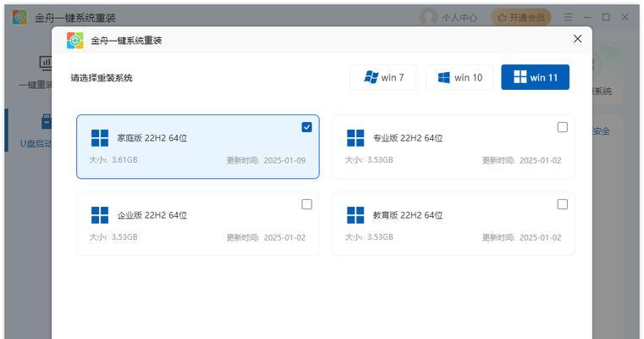Image resolution: width=644 pixels, height=339 pixels.
Task: Click the dialog's 金舟 app logo icon
Action: [x=75, y=41]
